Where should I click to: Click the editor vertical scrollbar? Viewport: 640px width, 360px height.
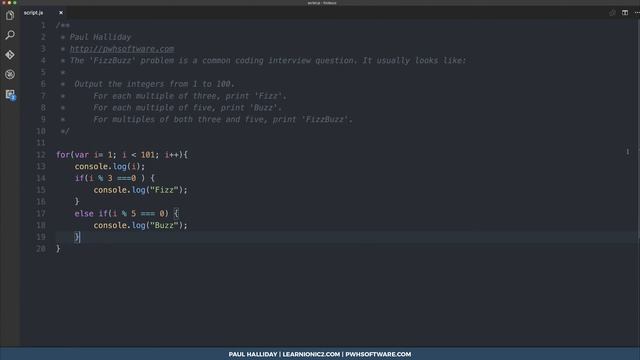pos(638,131)
